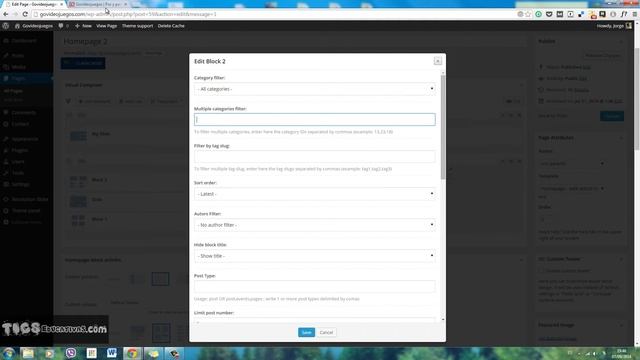The height and width of the screenshot is (360, 640).
Task: Open the Hide block title dropdown
Action: [x=315, y=256]
